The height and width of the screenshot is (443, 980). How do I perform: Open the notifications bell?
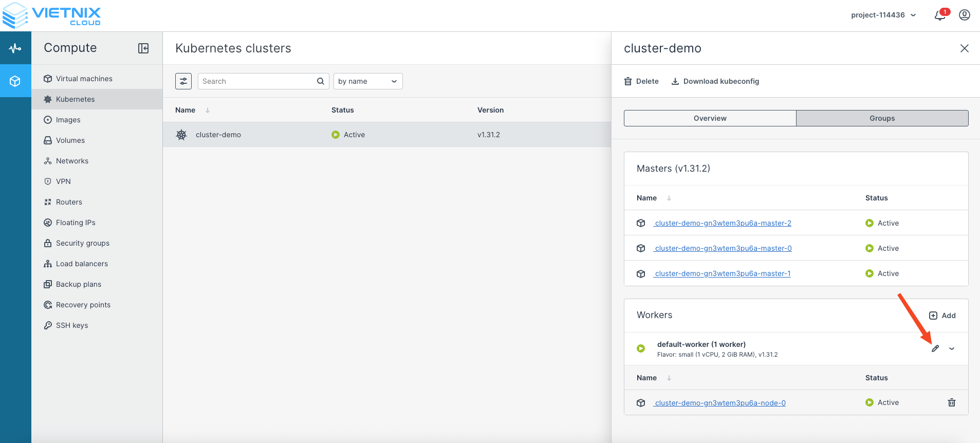940,15
